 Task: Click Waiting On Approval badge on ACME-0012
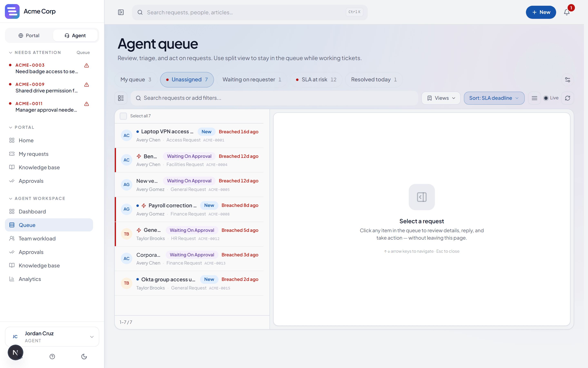[x=192, y=230]
